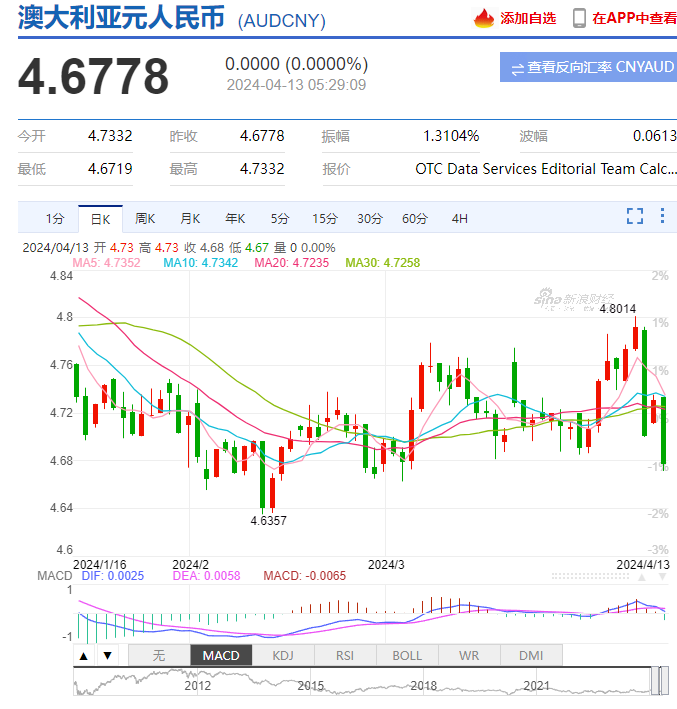Image resolution: width=677 pixels, height=709 pixels.
Task: Switch indicator to KDJ
Action: click(x=283, y=656)
